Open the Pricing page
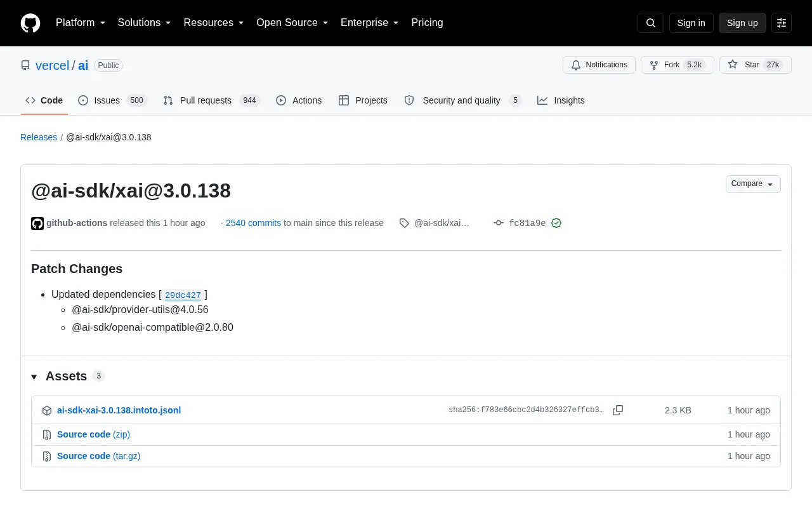The height and width of the screenshot is (508, 812). click(427, 23)
